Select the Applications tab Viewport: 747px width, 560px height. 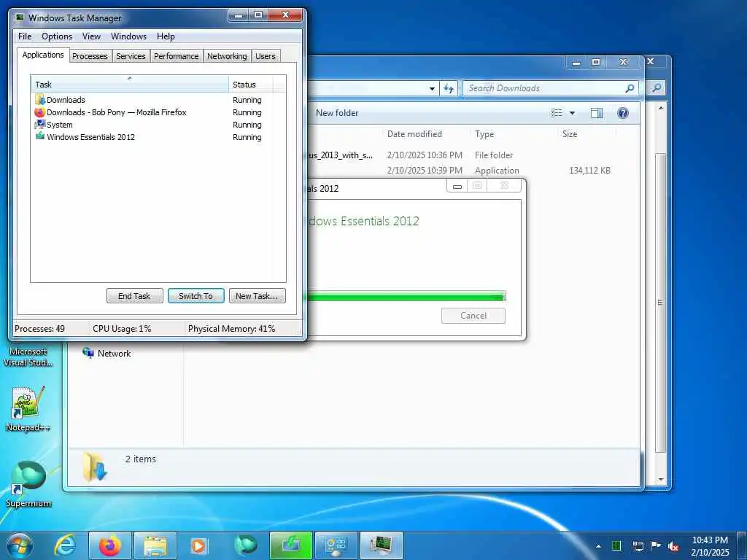(x=43, y=55)
